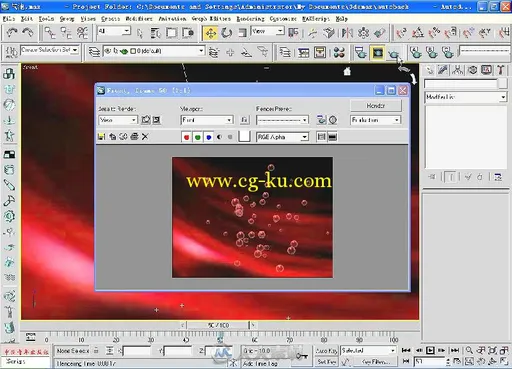This screenshot has width=512, height=369.
Task: Open the Rendering menu
Action: click(250, 19)
